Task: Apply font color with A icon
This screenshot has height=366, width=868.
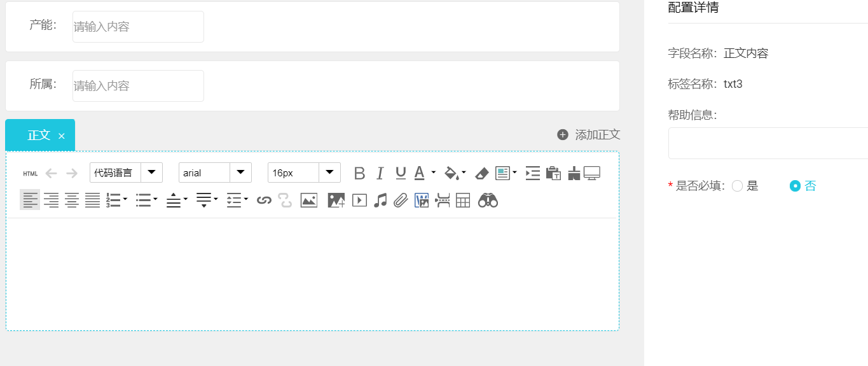Action: 420,173
